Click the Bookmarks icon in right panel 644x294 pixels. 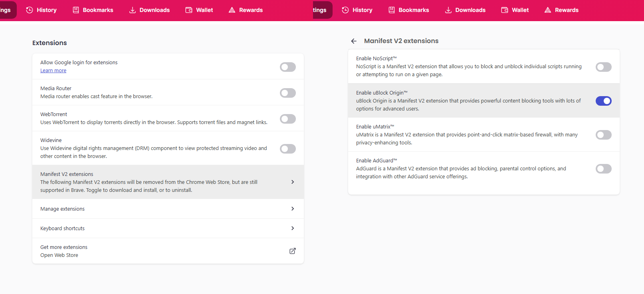(392, 10)
